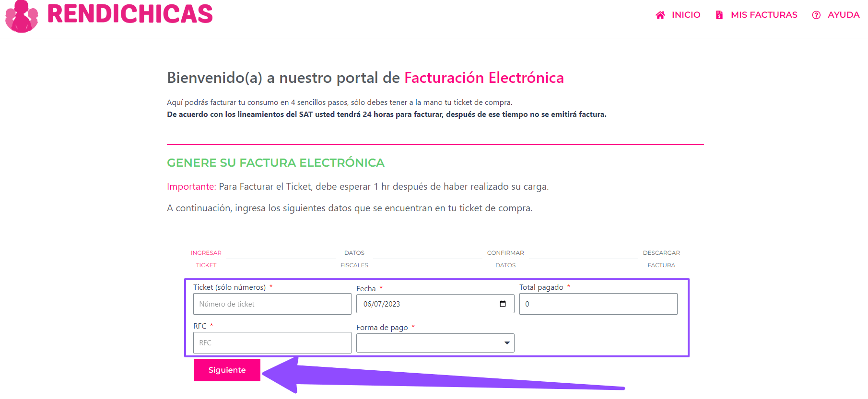Image resolution: width=868 pixels, height=399 pixels.
Task: Click the Fecha date value 06/07/2023
Action: coord(382,304)
